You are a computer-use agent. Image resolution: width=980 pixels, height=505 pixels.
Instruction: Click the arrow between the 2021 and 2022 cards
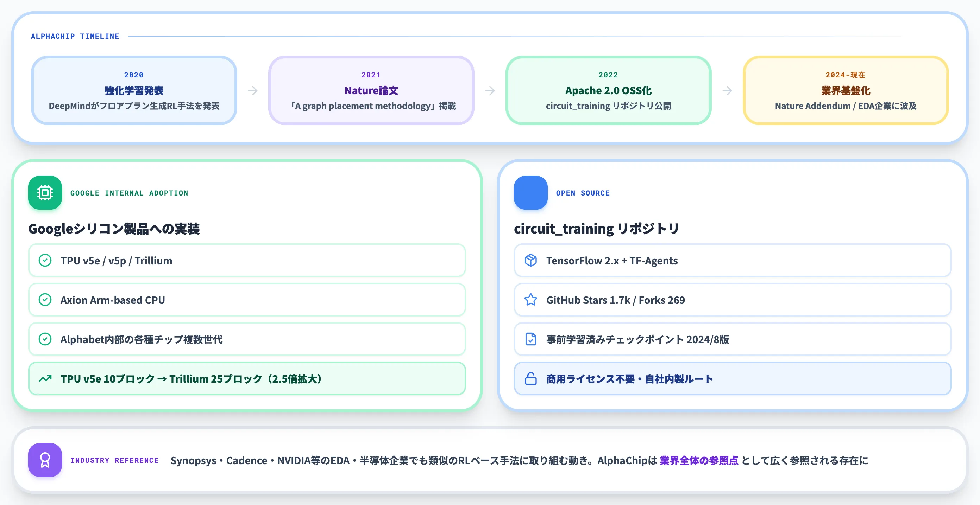[490, 90]
